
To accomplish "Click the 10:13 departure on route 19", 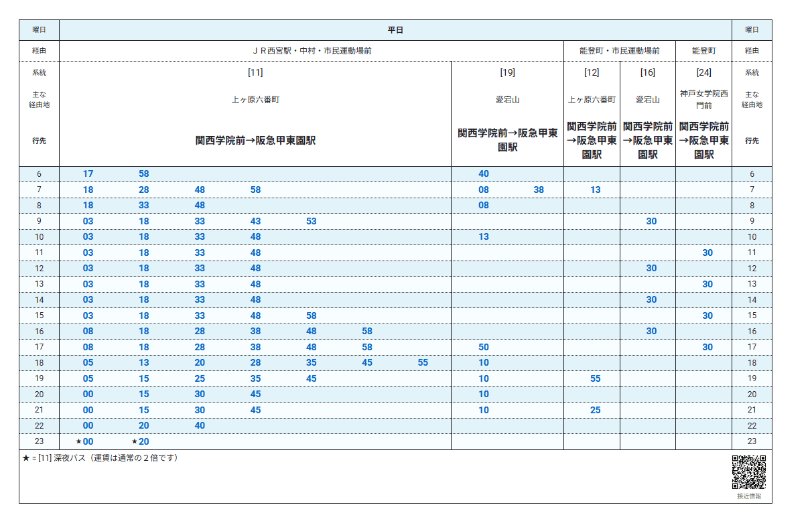I will pos(484,237).
